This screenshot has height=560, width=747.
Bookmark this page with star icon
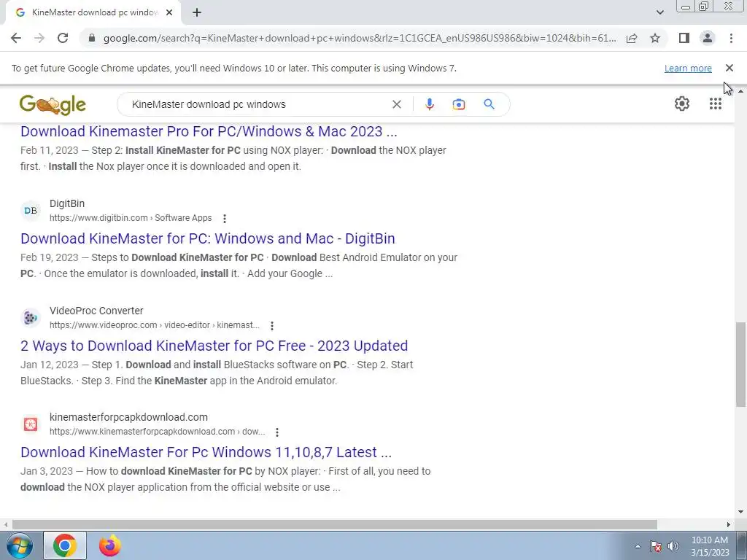pos(655,38)
